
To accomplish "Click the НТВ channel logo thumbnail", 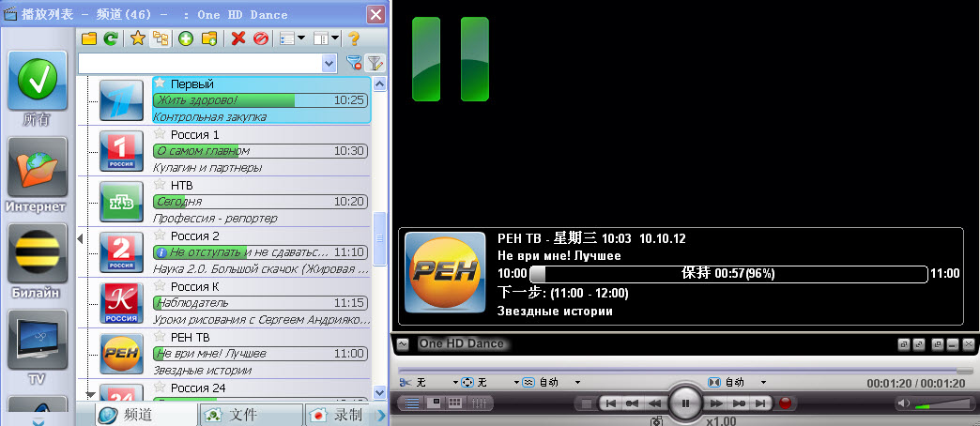I will 122,202.
